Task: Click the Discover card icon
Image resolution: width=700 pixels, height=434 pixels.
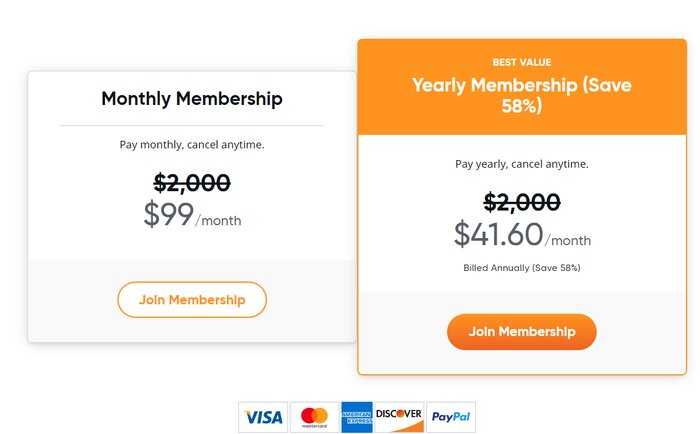Action: pyautogui.click(x=399, y=417)
